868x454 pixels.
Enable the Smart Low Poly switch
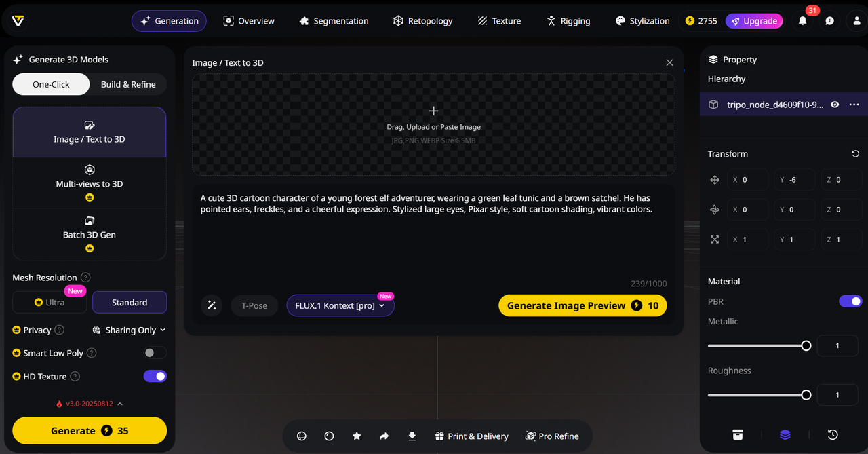[x=155, y=353]
